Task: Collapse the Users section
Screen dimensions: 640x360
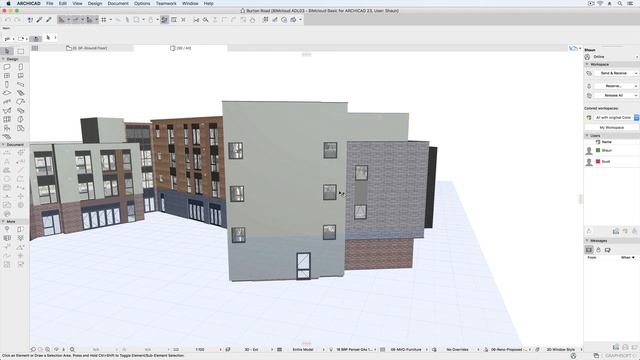Action: [587, 136]
